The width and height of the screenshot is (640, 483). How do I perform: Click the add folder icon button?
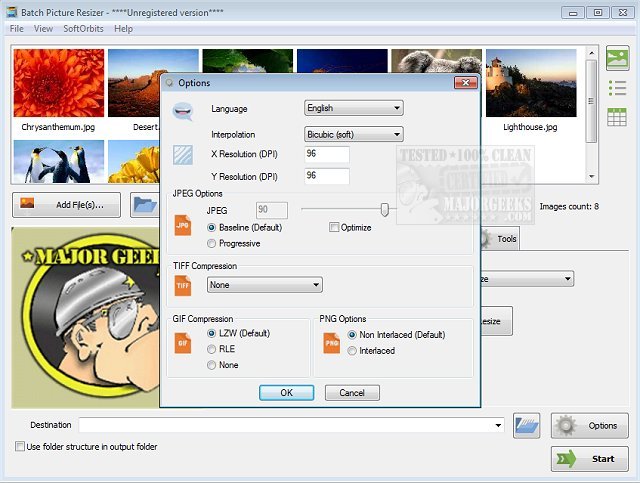[145, 205]
